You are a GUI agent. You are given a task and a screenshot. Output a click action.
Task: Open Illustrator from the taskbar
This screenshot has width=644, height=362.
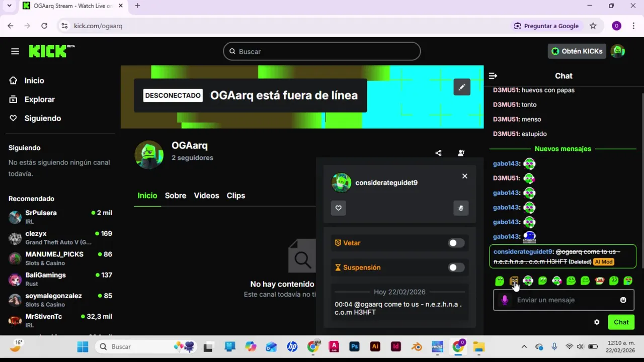[x=375, y=346]
